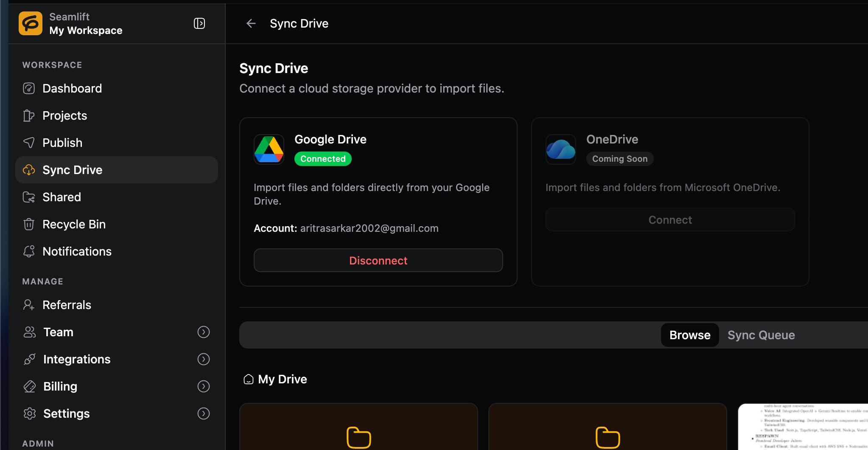The width and height of the screenshot is (868, 450).
Task: Select Sync Drive in the sidebar
Action: click(117, 170)
